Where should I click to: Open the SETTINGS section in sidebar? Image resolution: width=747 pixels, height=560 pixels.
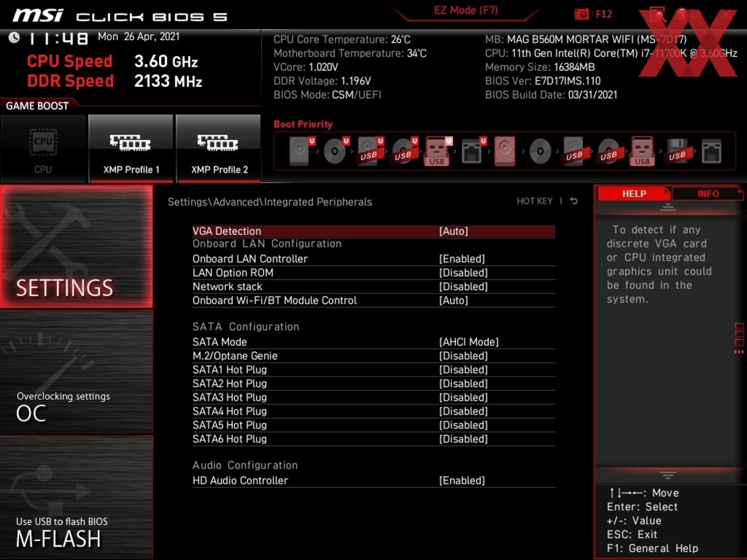click(76, 247)
